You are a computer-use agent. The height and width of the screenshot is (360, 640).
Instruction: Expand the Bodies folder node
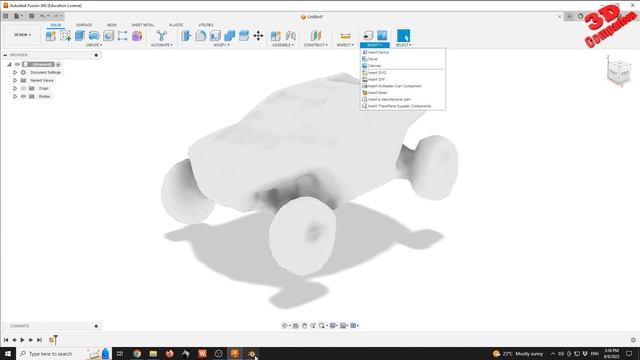(15, 96)
